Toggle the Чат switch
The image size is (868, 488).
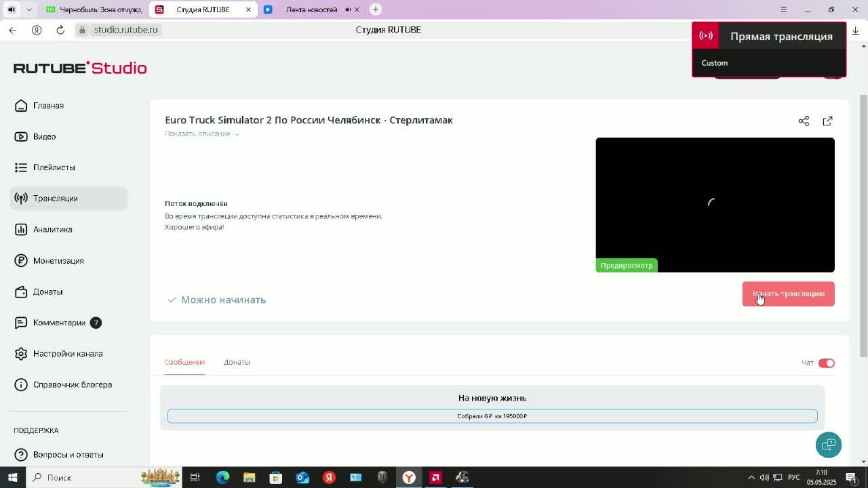click(x=826, y=363)
